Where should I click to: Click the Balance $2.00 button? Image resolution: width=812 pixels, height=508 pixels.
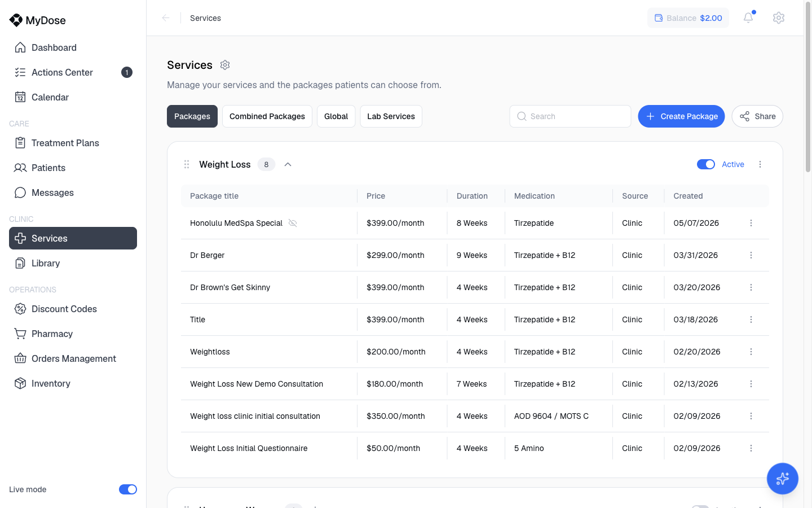coord(688,18)
